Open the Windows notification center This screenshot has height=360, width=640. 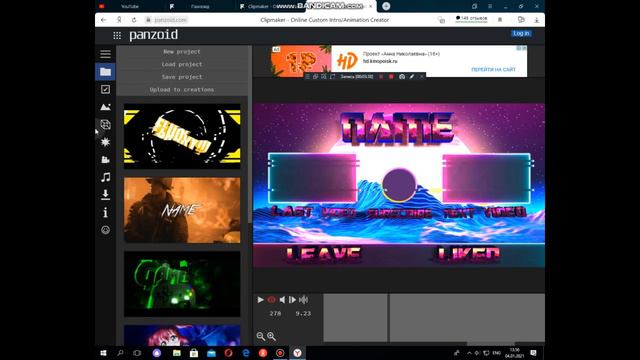click(x=533, y=353)
